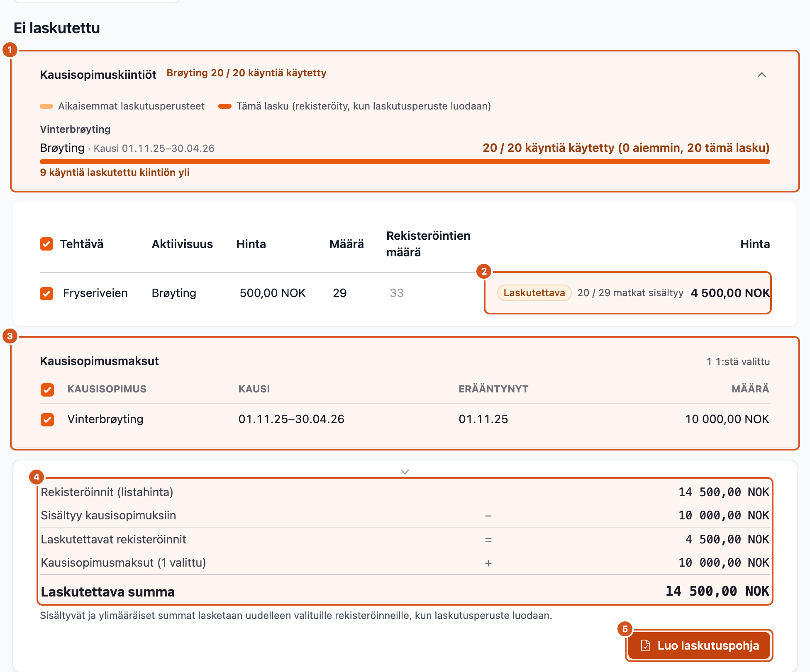The height and width of the screenshot is (672, 810).
Task: Click the Laskutettava status badge
Action: click(534, 293)
